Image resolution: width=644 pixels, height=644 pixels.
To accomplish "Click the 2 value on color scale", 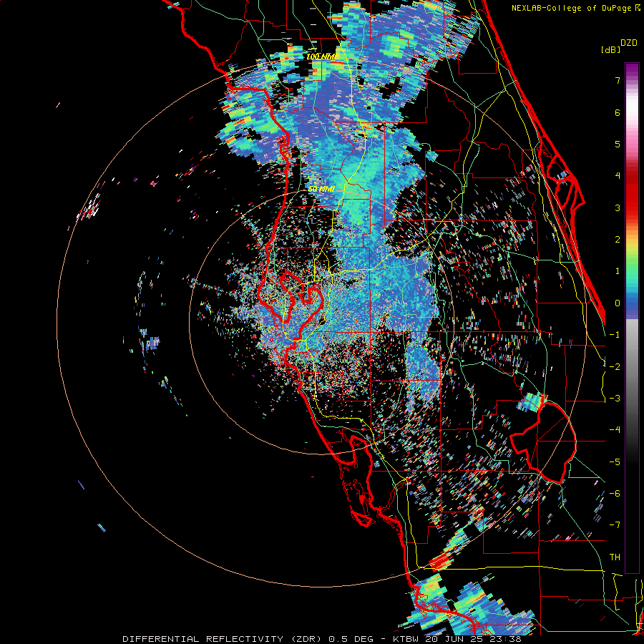I will tap(618, 240).
